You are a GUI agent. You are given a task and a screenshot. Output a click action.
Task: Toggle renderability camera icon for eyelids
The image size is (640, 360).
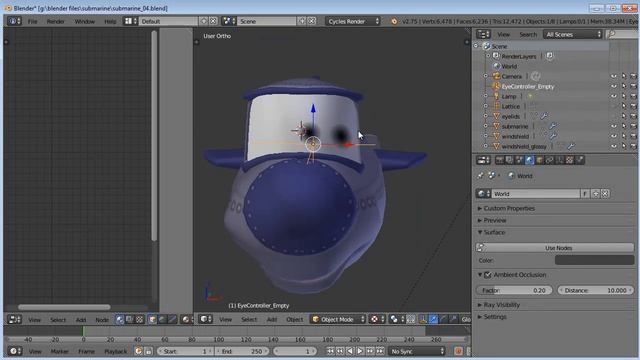point(633,116)
